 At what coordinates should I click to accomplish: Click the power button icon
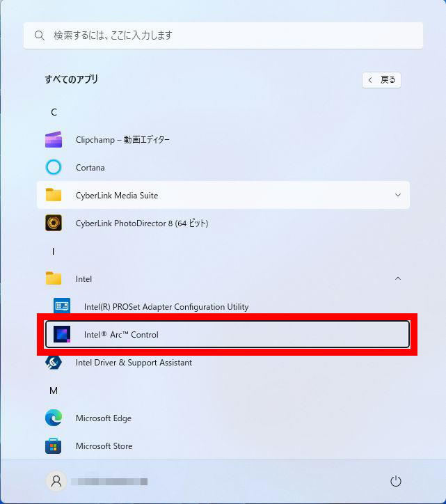(x=395, y=481)
